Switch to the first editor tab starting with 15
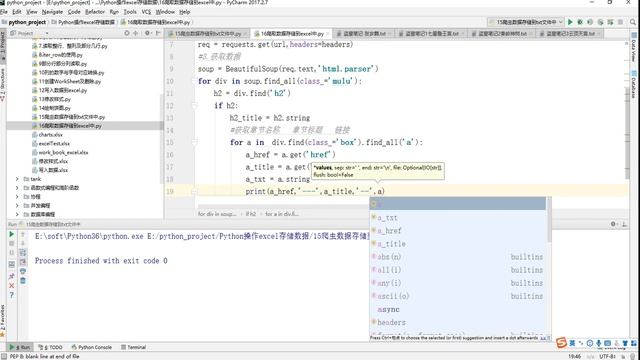 pyautogui.click(x=207, y=33)
